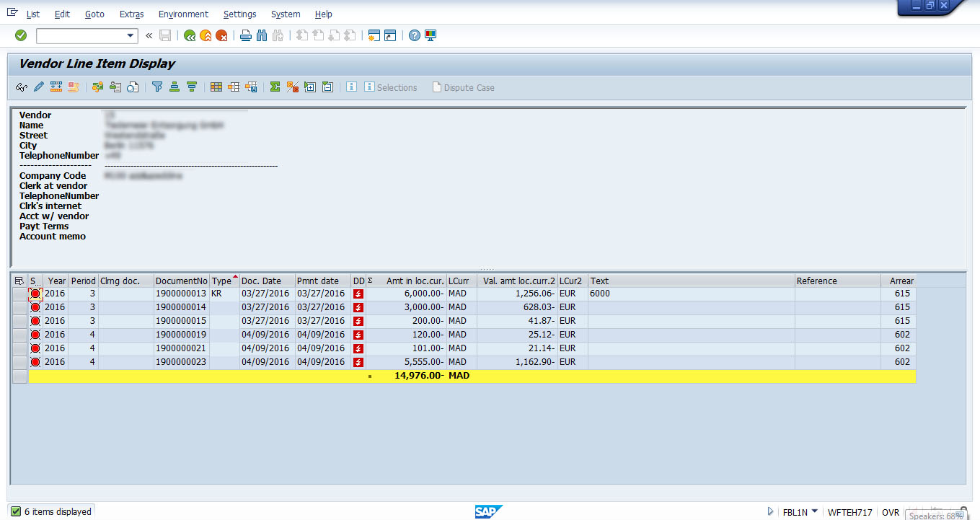The width and height of the screenshot is (980, 520).
Task: Expand status bar with the triangle arrow
Action: coord(771,512)
